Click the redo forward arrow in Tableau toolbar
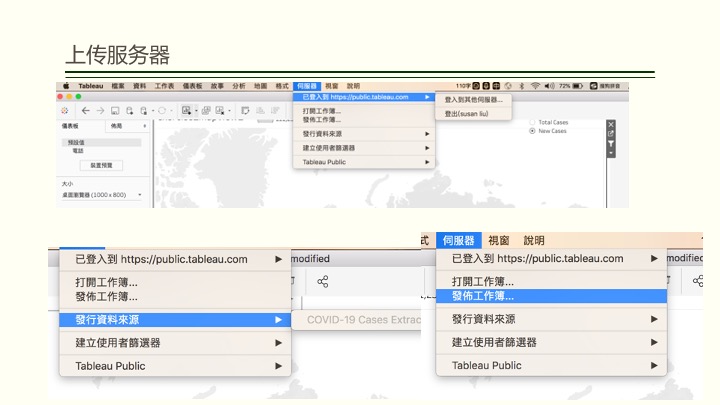The image size is (720, 405). point(101,111)
